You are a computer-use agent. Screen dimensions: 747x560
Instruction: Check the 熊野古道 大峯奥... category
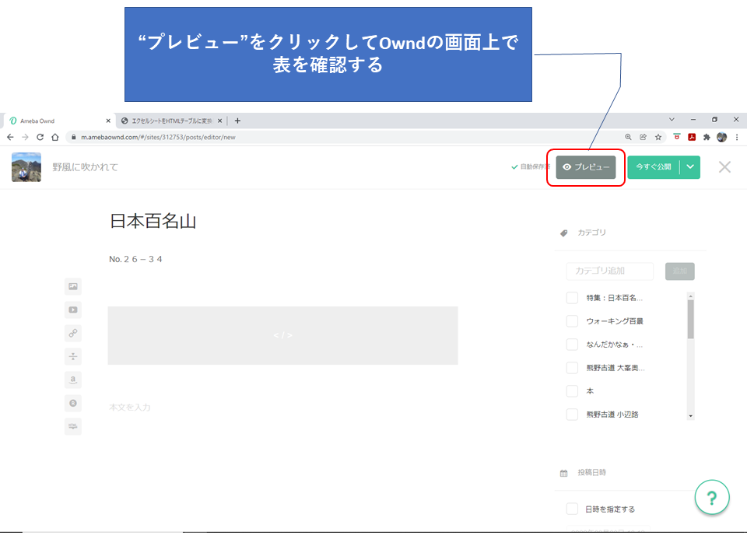pyautogui.click(x=572, y=368)
